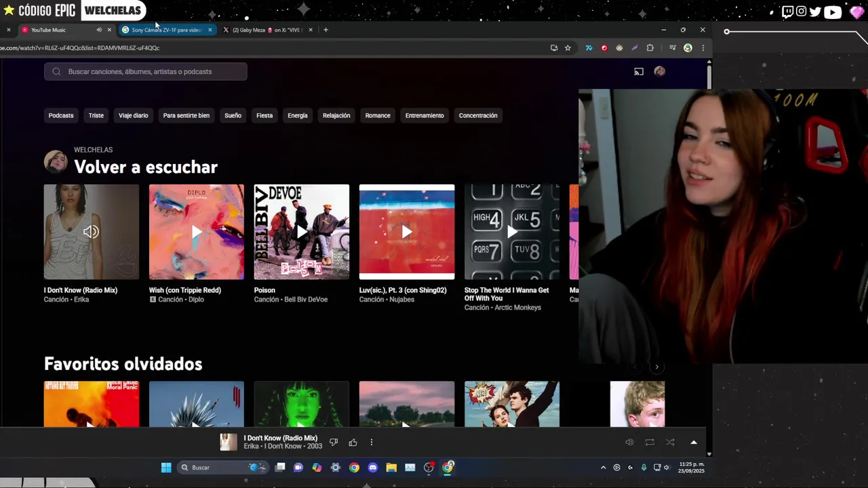Close the Sony Cámara tab
The height and width of the screenshot is (488, 868).
(x=210, y=30)
